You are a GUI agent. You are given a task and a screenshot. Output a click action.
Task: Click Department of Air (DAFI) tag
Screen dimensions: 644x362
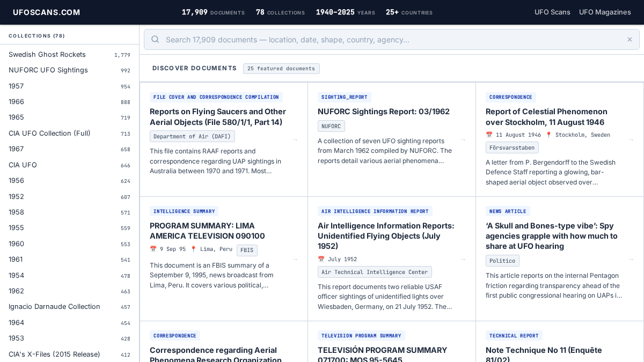click(x=192, y=136)
